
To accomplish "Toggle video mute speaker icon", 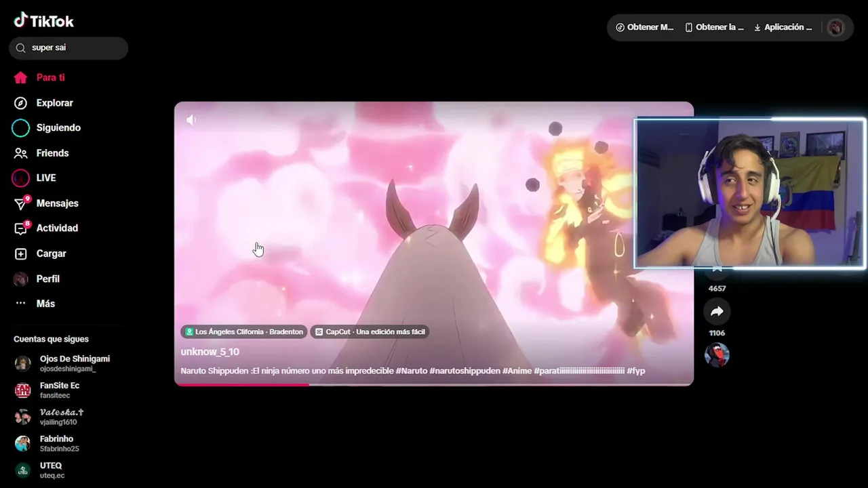I will (191, 120).
